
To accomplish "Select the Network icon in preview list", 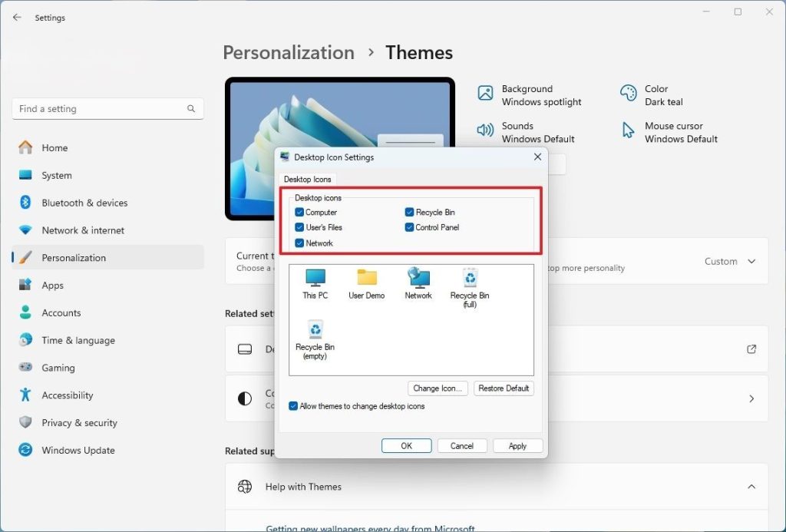I will point(418,282).
